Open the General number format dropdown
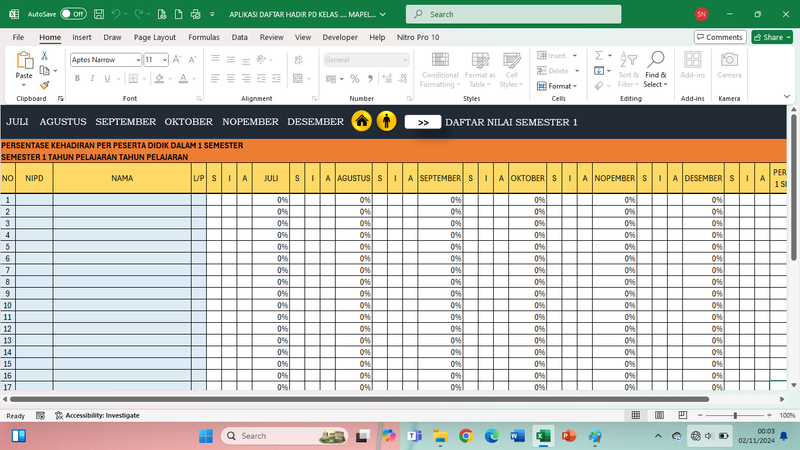The width and height of the screenshot is (800, 450). [x=405, y=60]
